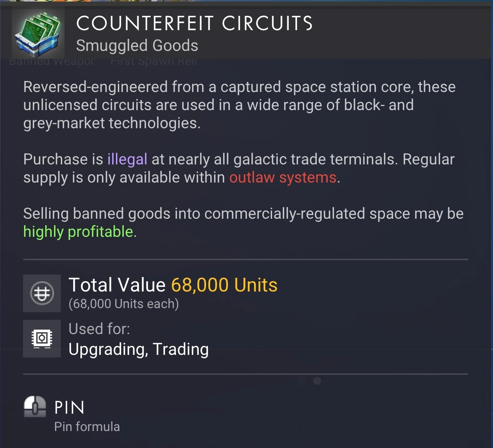Click the red 'outlaw systems' text

click(x=283, y=177)
